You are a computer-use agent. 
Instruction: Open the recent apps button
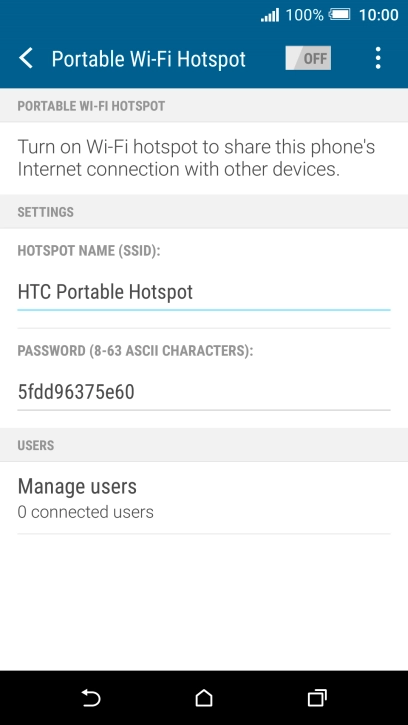(317, 698)
